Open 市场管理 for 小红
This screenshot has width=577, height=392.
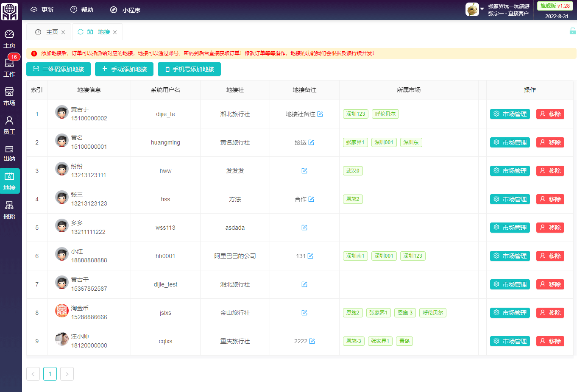coord(510,256)
